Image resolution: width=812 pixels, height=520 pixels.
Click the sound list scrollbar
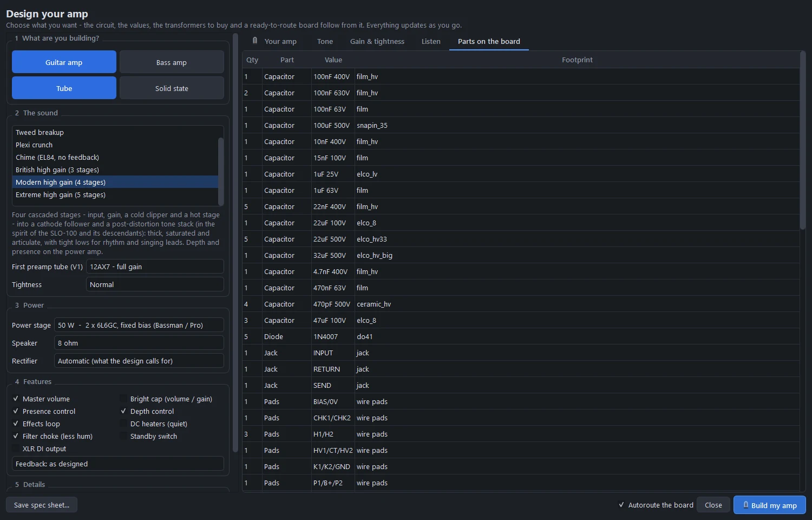[x=221, y=171]
